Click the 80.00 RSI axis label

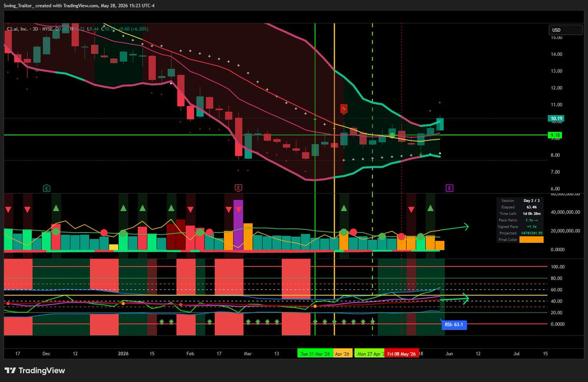[x=556, y=278]
